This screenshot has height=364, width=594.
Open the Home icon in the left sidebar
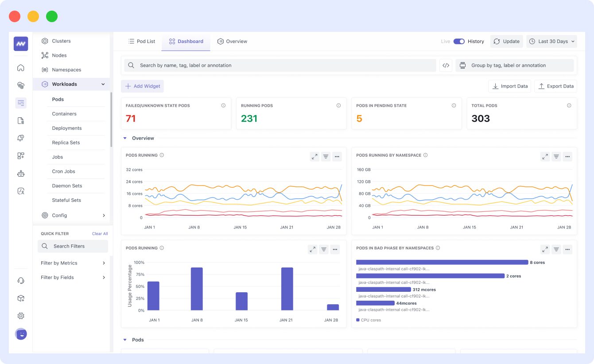click(20, 68)
